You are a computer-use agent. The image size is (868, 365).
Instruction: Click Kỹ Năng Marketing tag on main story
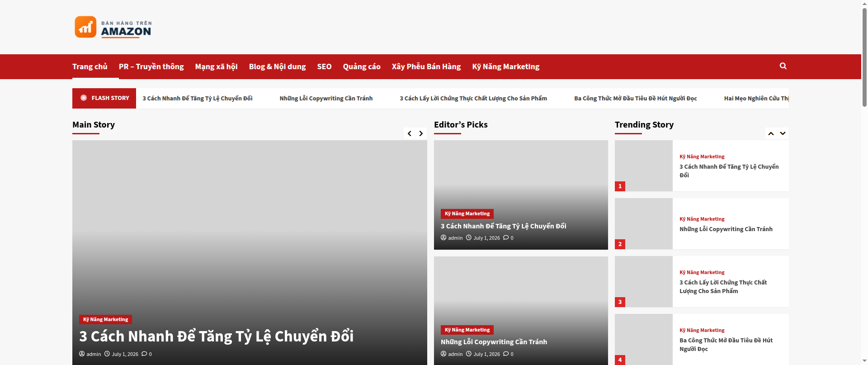click(x=105, y=319)
